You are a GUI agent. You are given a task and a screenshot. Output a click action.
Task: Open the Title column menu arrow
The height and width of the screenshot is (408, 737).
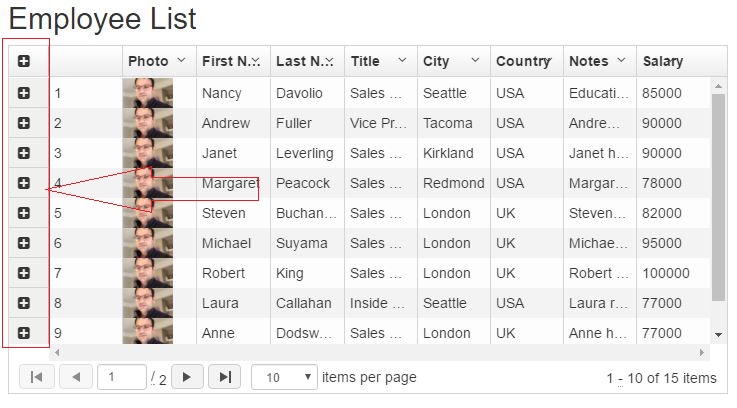click(x=402, y=61)
